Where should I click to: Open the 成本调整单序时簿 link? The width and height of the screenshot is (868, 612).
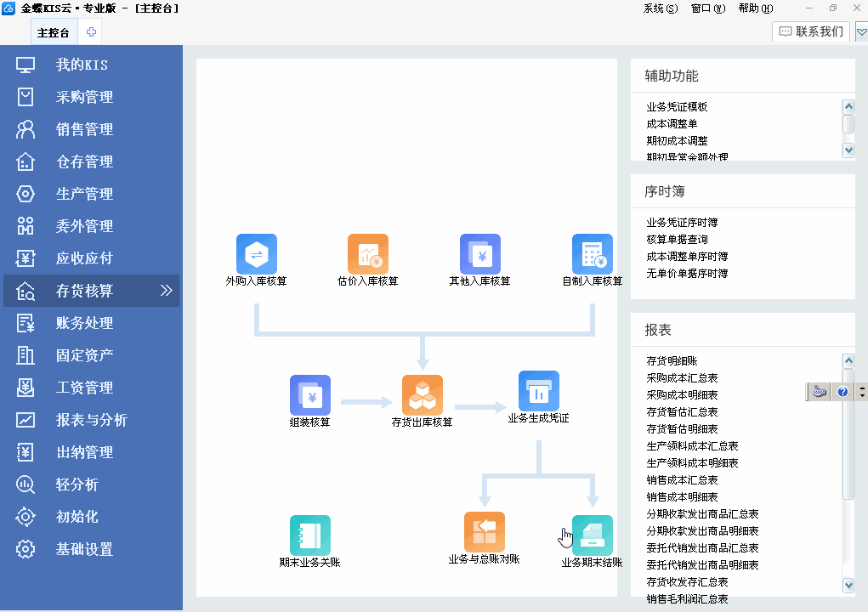click(687, 257)
